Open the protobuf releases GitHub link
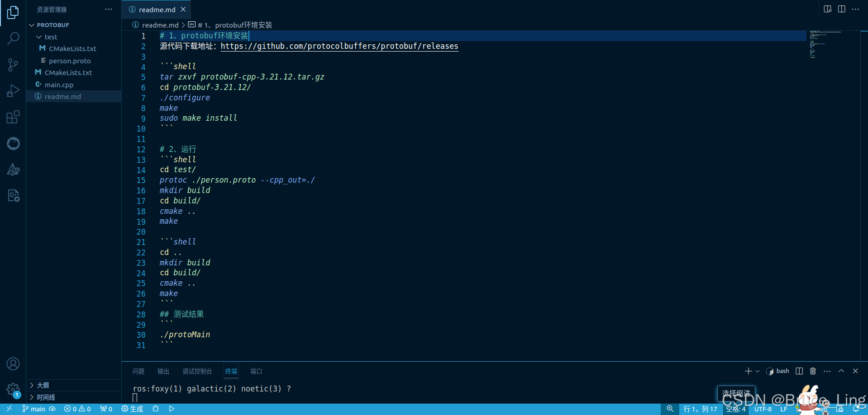868x415 pixels. point(339,46)
